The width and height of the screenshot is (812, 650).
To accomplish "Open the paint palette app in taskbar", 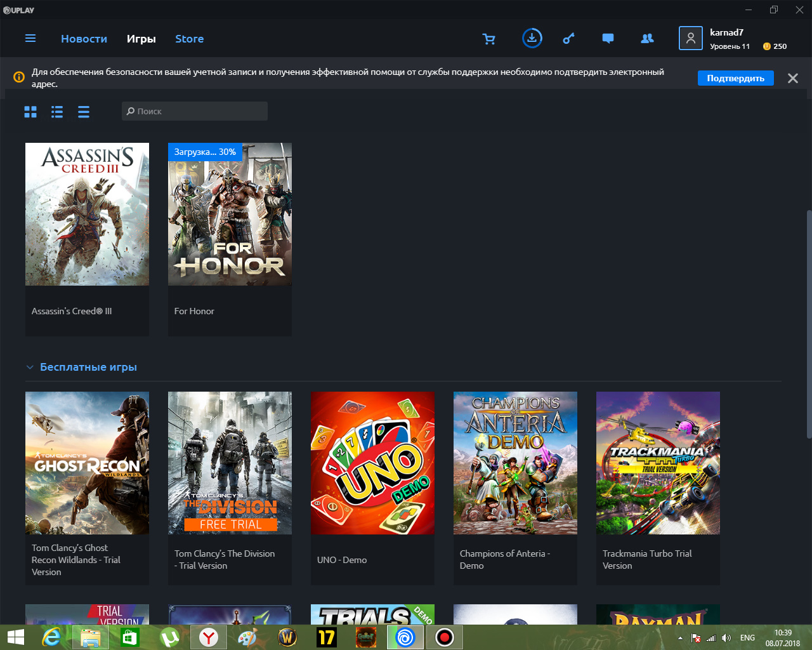I will coord(248,637).
